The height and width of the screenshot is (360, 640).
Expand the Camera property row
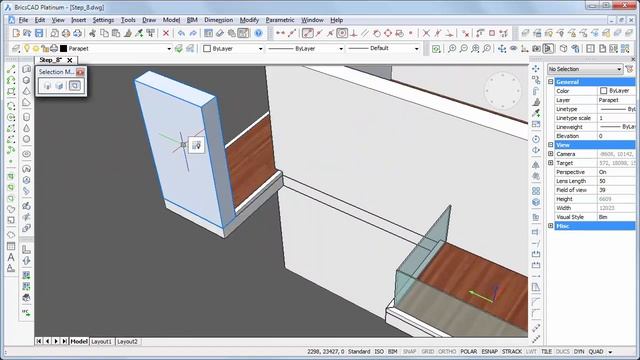click(551, 154)
